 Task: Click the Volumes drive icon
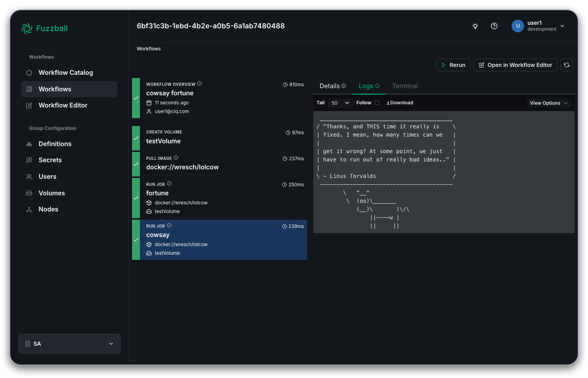pos(29,193)
